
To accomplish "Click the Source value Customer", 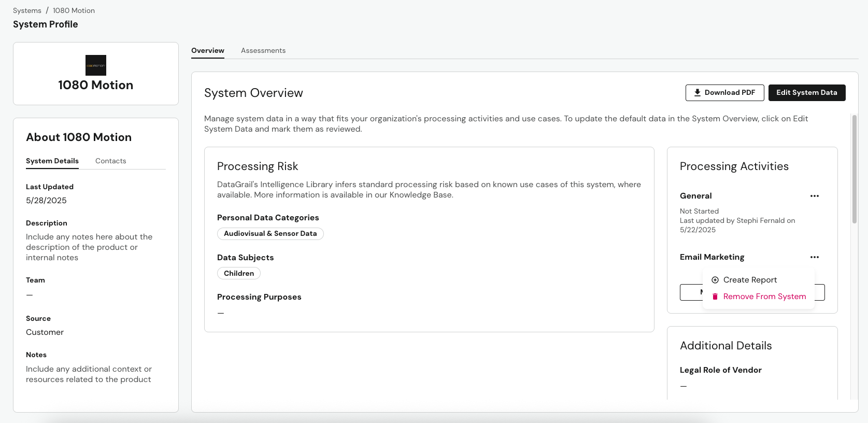I will (x=45, y=332).
